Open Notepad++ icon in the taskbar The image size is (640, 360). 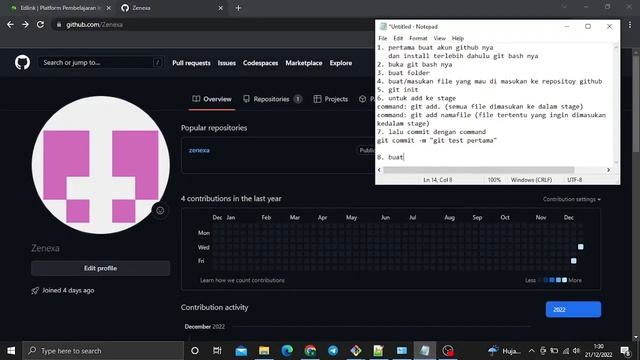378,351
